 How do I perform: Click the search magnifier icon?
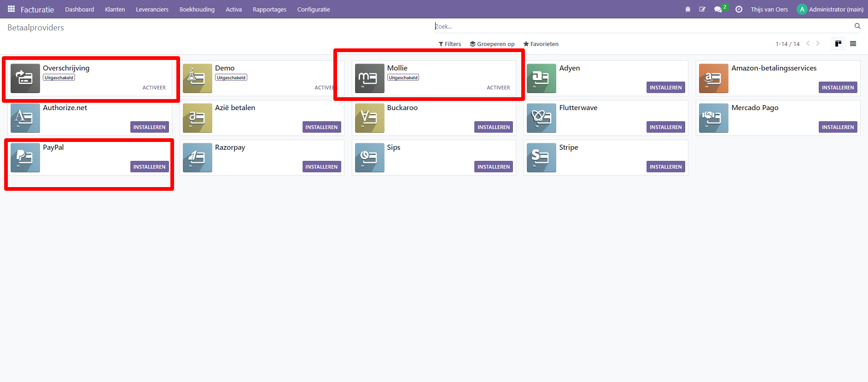tap(857, 26)
